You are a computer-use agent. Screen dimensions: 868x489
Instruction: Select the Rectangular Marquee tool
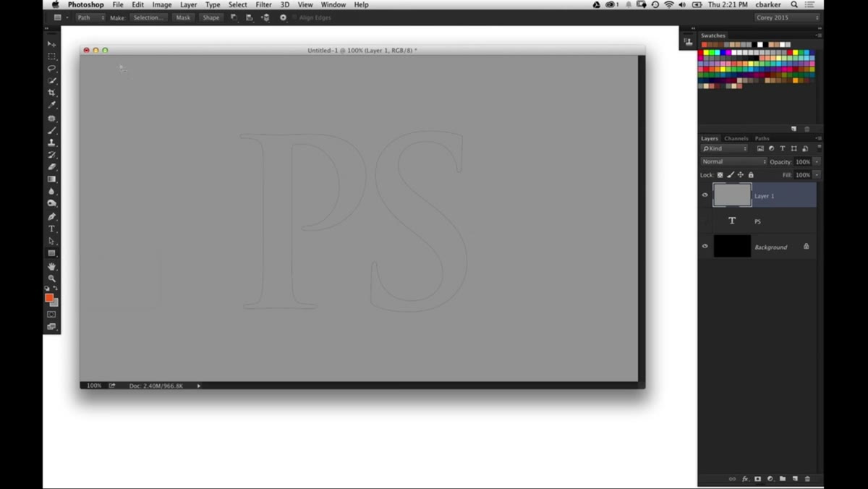click(51, 56)
